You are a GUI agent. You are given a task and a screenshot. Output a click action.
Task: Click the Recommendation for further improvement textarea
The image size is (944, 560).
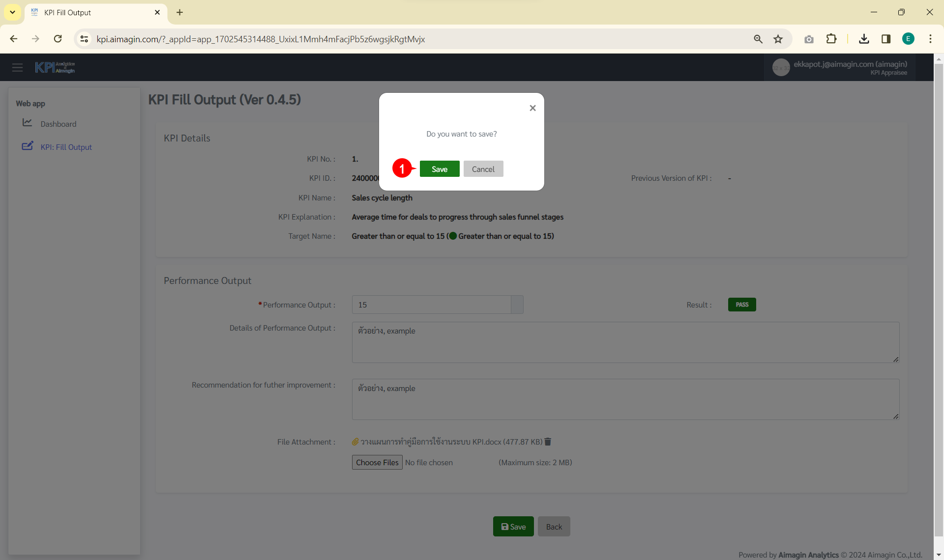[625, 399]
